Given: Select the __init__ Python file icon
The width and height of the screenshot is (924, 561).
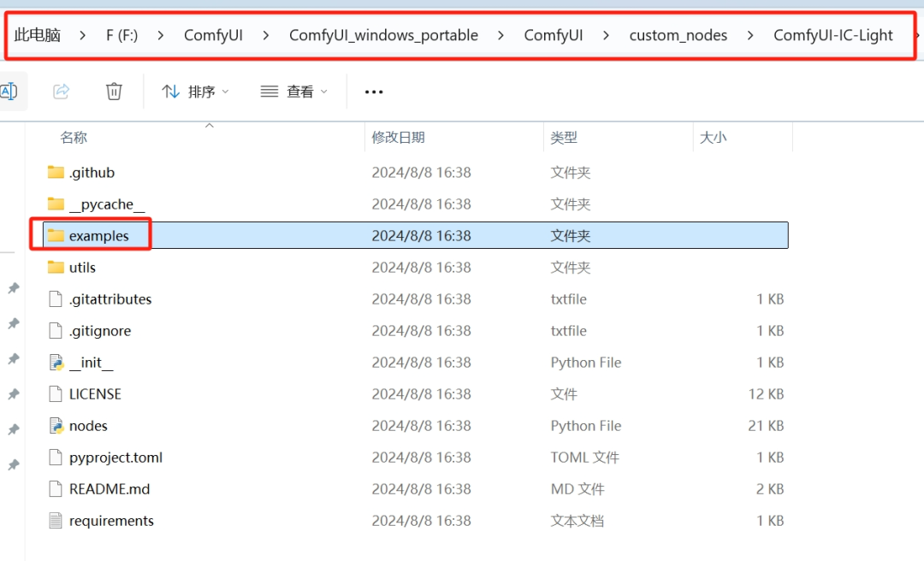Looking at the screenshot, I should 56,363.
